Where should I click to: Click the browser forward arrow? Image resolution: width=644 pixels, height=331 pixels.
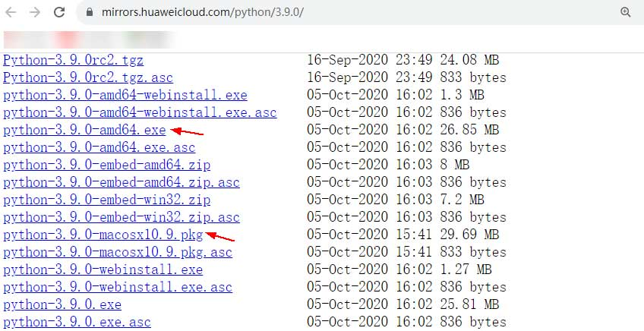36,13
